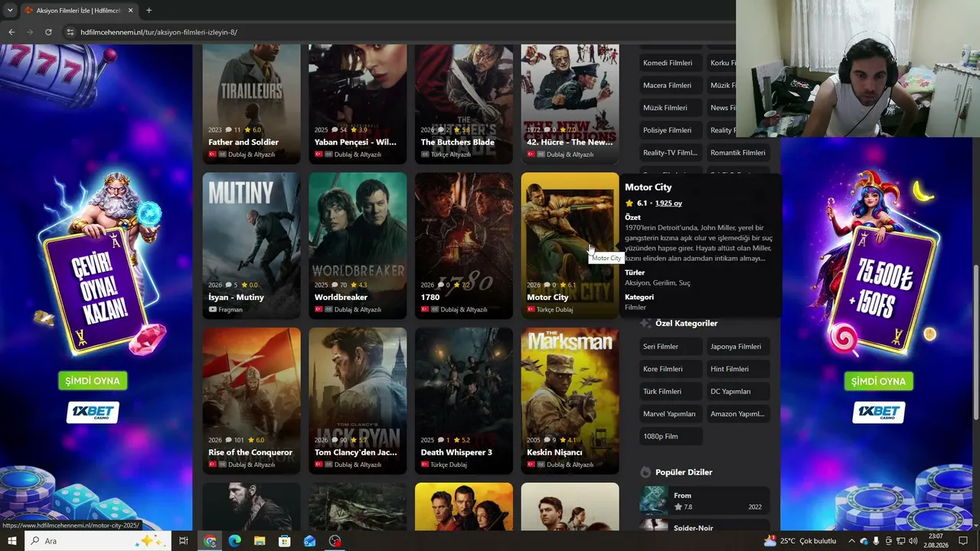The width and height of the screenshot is (980, 551).
Task: Close the Aksiyon Filmleri tab
Action: tap(131, 11)
